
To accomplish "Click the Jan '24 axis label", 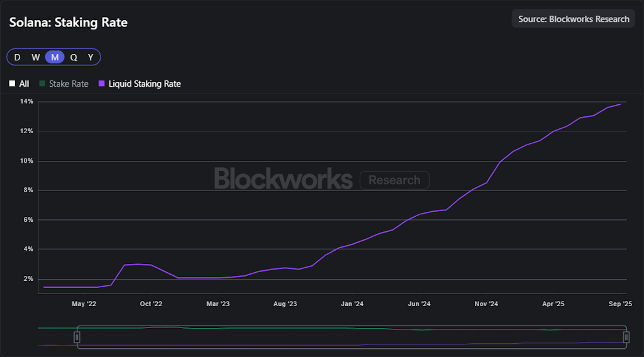I will pos(352,304).
